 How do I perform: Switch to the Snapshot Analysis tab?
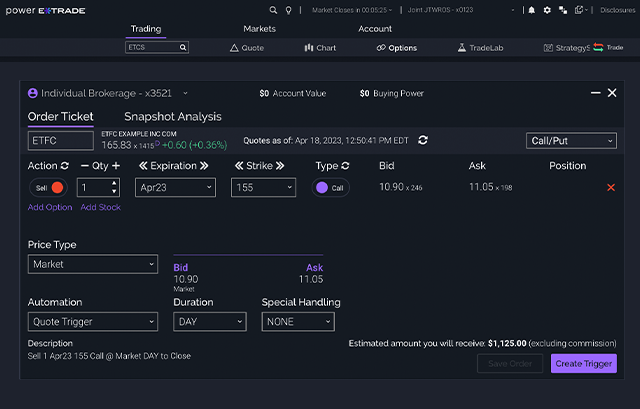[172, 117]
